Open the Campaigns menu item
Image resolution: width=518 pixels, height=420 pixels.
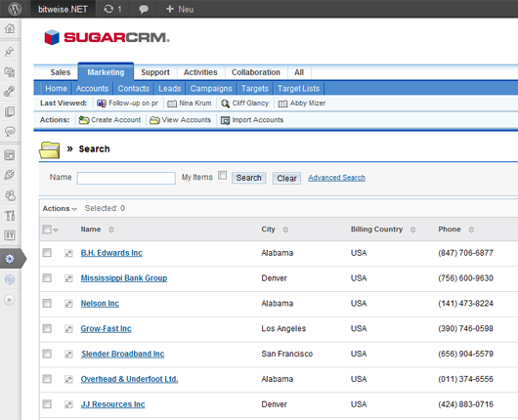click(x=211, y=89)
